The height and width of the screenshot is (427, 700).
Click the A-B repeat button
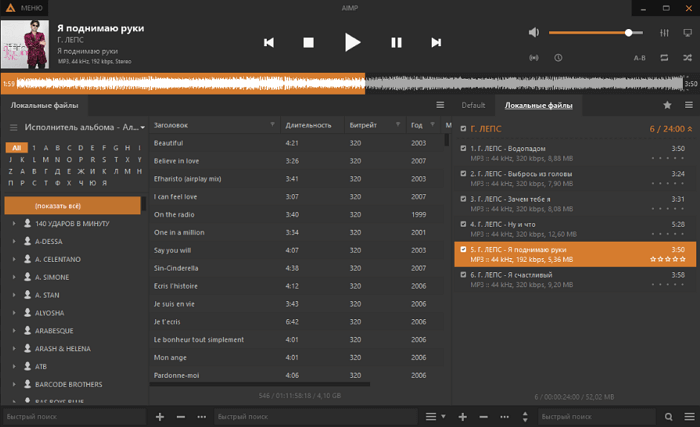[x=639, y=57]
